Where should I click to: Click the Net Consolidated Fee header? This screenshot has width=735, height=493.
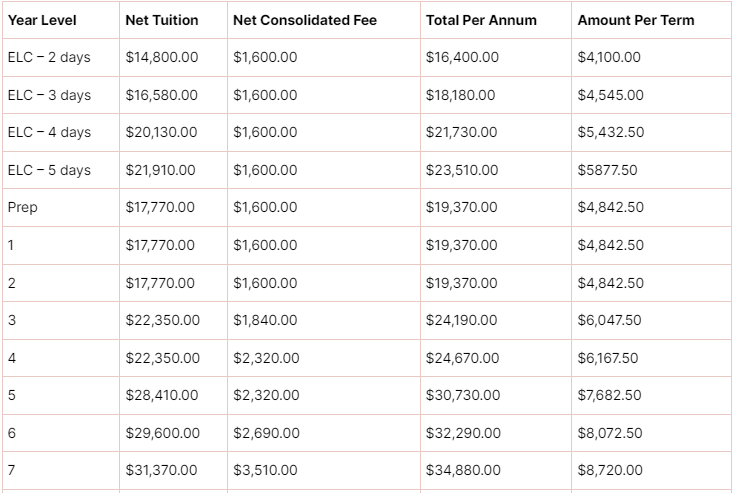[305, 20]
